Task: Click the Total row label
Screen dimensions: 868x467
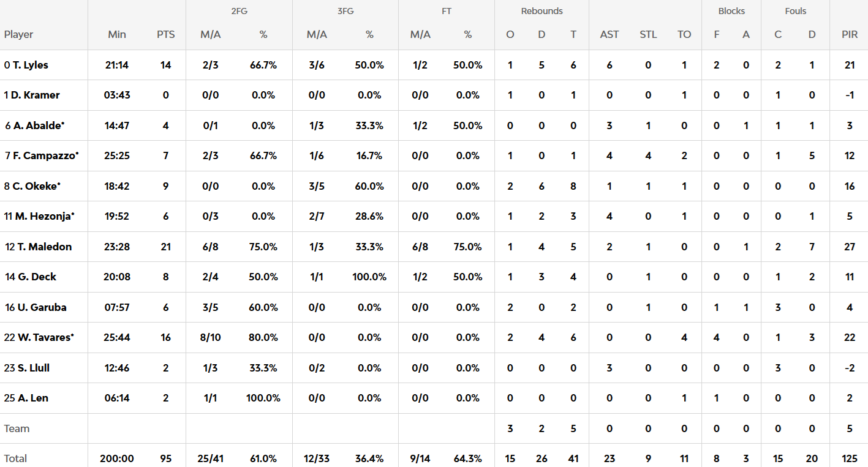Action: click(16, 458)
